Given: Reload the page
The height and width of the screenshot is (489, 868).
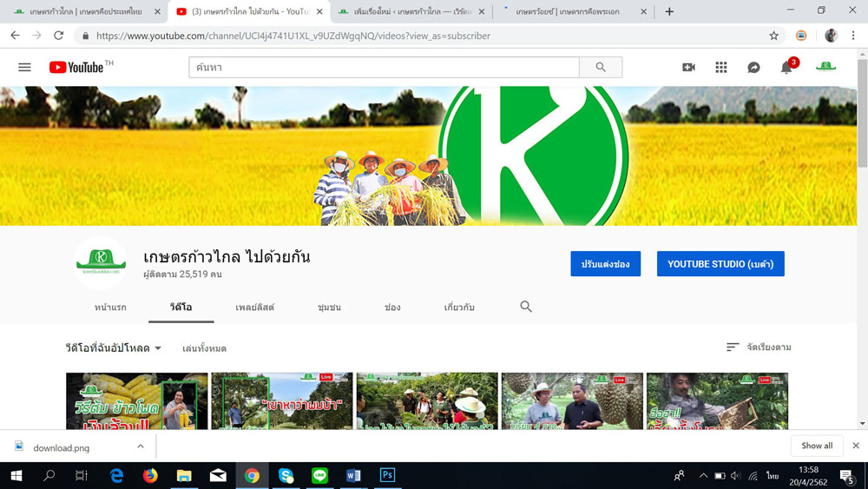Looking at the screenshot, I should click(x=59, y=36).
